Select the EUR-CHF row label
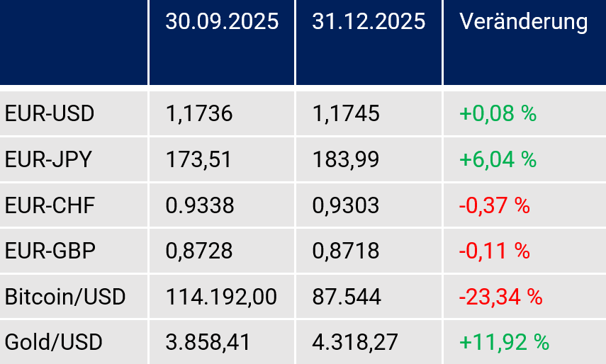Viewport: 606px width, 364px height. pos(50,205)
